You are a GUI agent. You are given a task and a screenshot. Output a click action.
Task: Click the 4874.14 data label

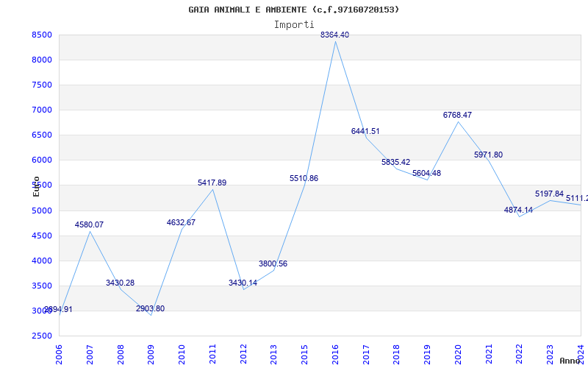(519, 210)
